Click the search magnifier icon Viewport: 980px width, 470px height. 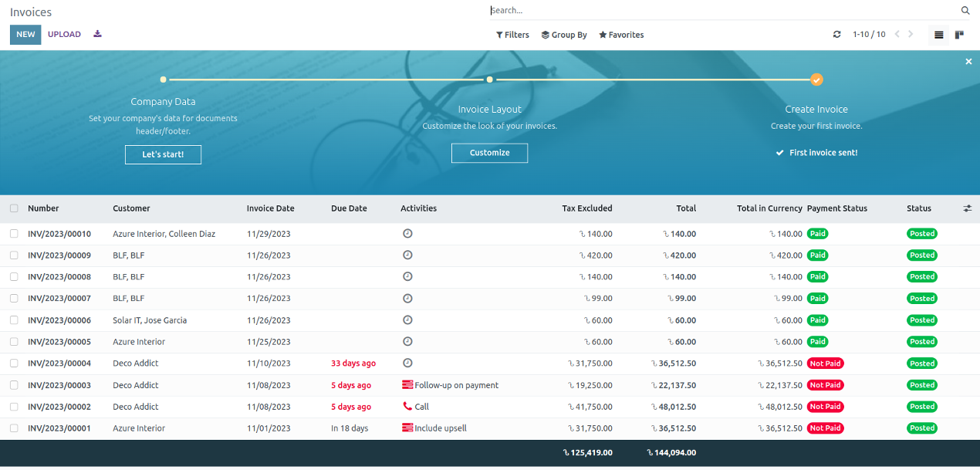click(x=965, y=11)
